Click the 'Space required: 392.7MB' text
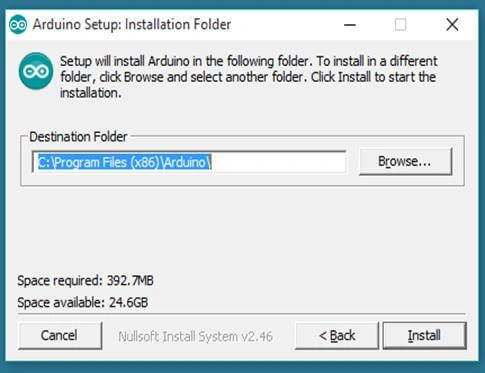Viewport: 485px width, 373px height. point(85,281)
